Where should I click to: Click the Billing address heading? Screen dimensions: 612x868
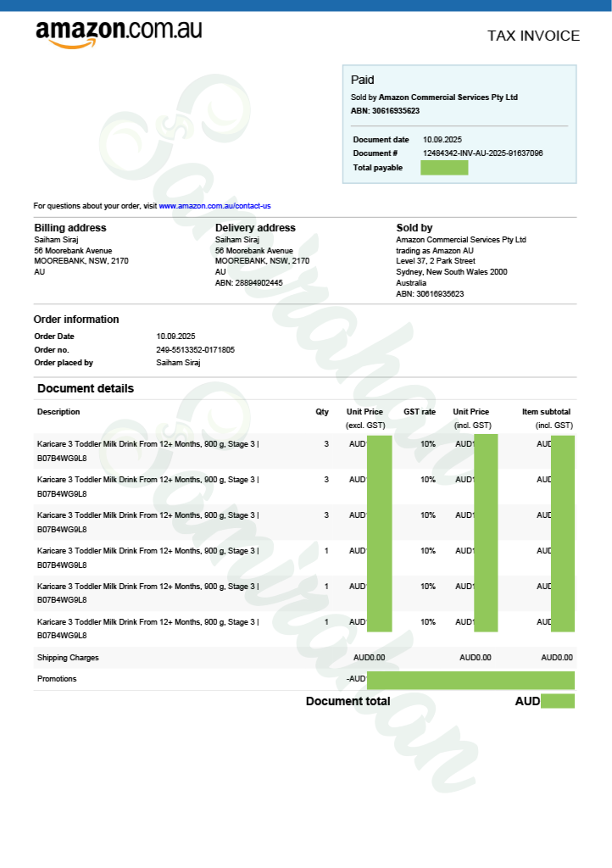tap(70, 228)
